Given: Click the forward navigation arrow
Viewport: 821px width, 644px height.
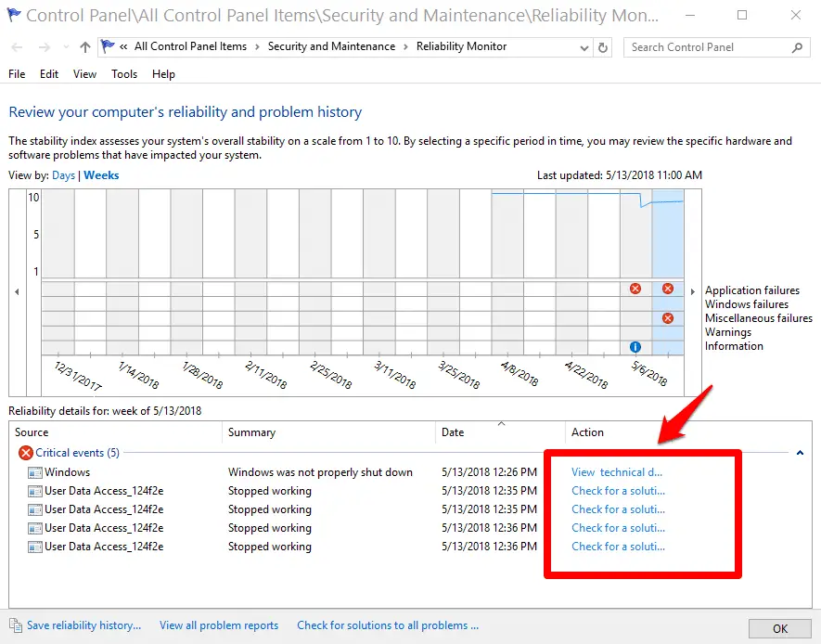Looking at the screenshot, I should click(x=45, y=47).
